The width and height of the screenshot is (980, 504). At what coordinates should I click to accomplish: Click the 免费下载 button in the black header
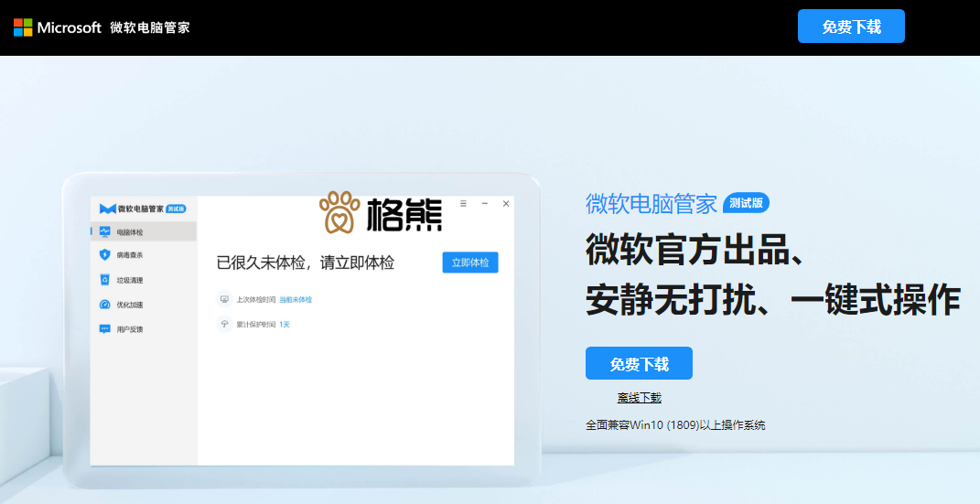tap(851, 27)
